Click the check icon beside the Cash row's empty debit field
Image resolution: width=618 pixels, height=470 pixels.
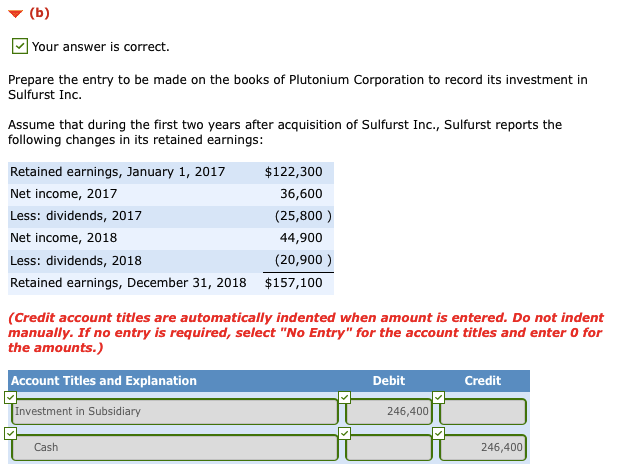click(343, 434)
